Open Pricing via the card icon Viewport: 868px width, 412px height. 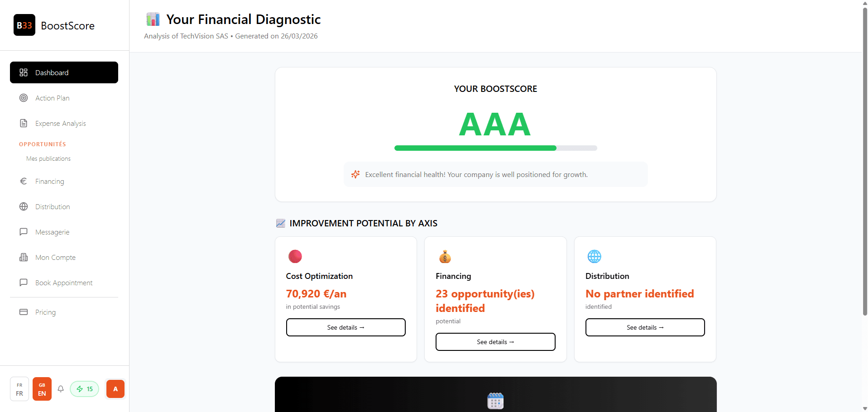pos(24,312)
